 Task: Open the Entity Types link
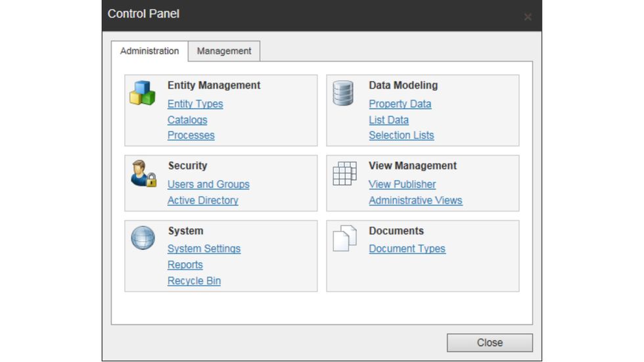pos(195,104)
